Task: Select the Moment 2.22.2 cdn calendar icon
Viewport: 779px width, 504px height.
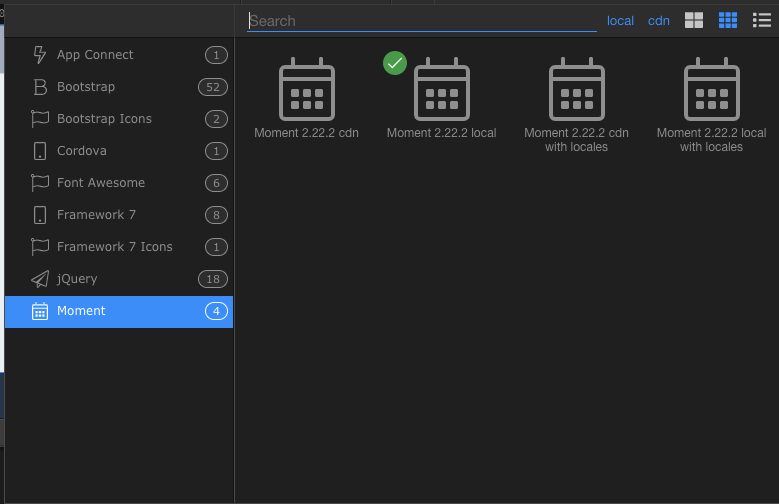Action: click(307, 89)
